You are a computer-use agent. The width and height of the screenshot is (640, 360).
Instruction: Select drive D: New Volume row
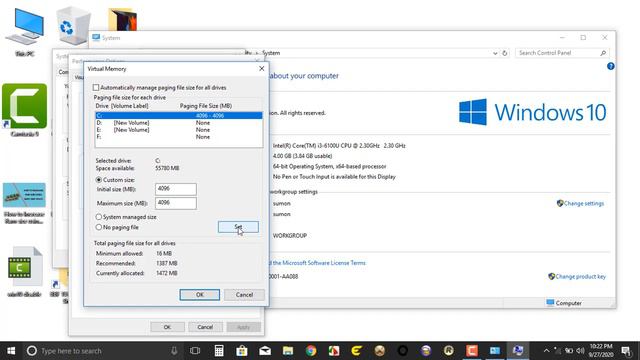pyautogui.click(x=179, y=122)
